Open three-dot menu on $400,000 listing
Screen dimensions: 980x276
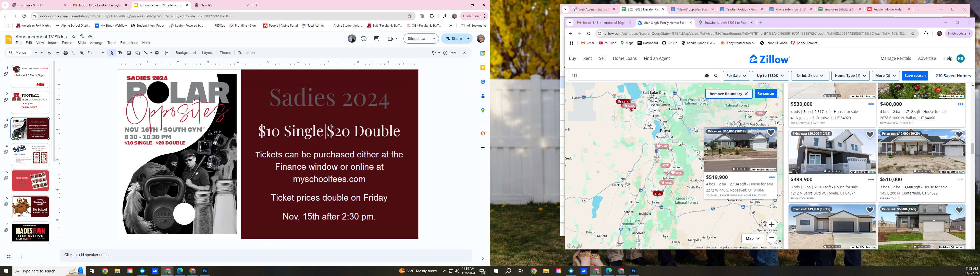pyautogui.click(x=960, y=104)
